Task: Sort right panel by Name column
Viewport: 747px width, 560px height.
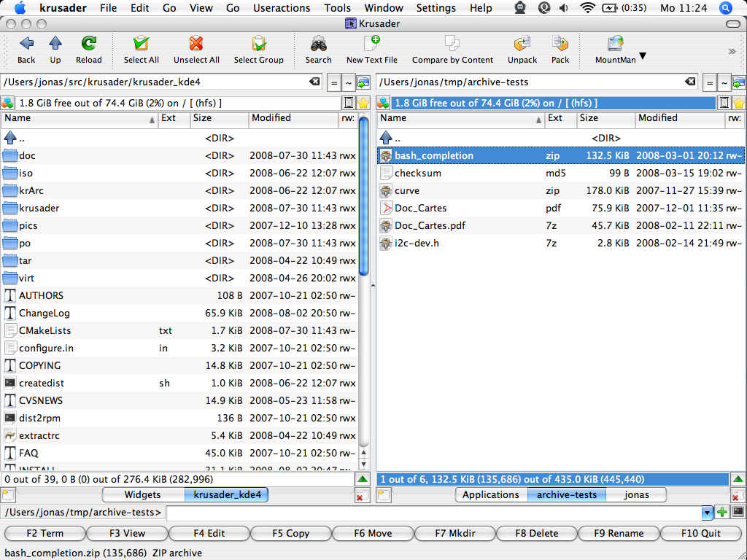Action: [x=461, y=120]
